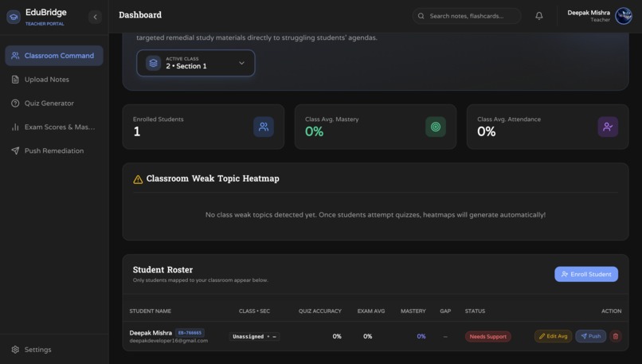
Task: Click the Class Avg. Attendance 0% value
Action: tap(487, 131)
